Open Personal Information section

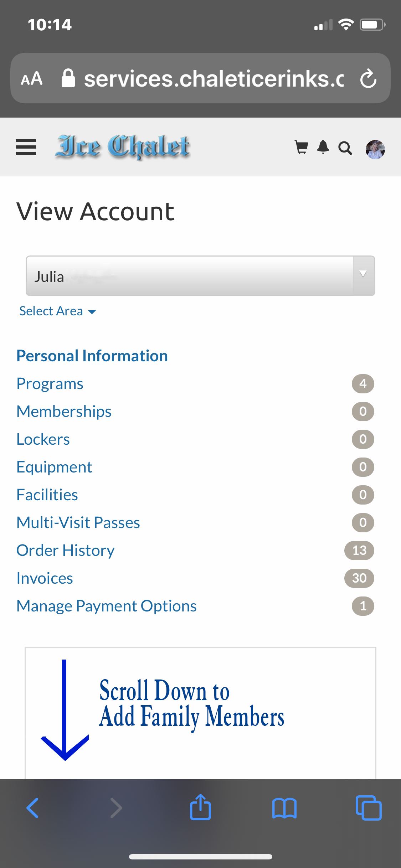click(92, 356)
